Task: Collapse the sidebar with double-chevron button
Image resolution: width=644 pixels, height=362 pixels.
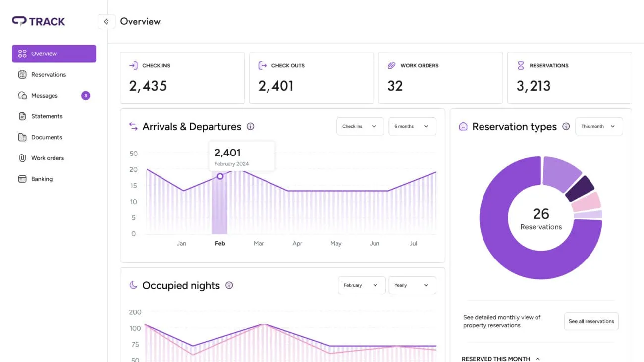Action: point(106,22)
